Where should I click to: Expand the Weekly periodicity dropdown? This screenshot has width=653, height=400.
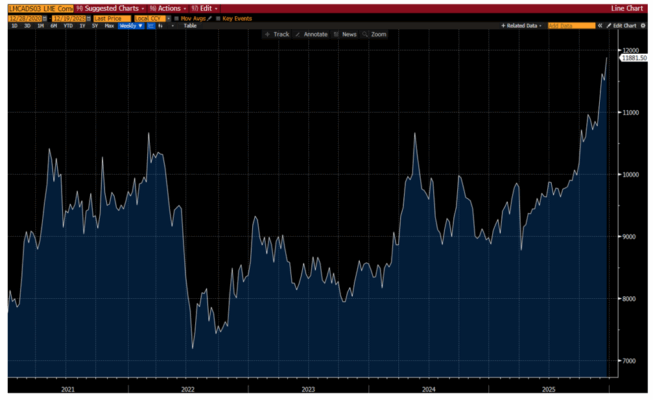point(131,26)
